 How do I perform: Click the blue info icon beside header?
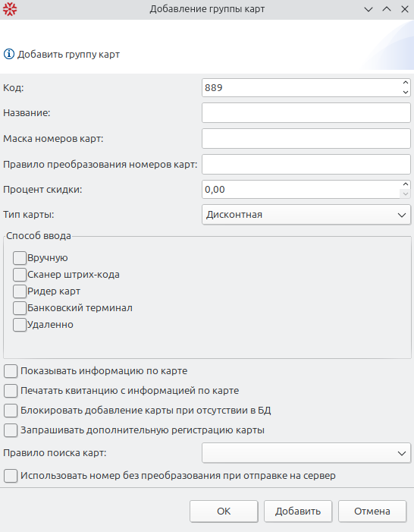(9, 54)
